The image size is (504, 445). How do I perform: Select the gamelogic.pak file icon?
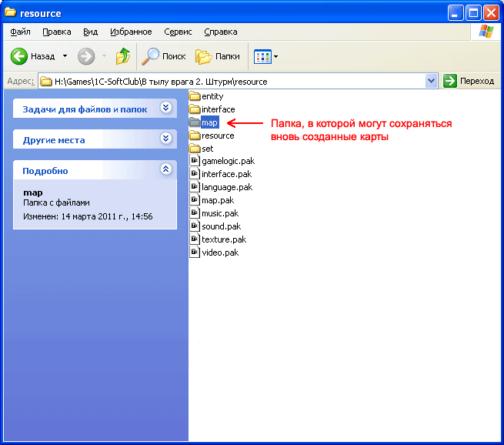tap(195, 160)
